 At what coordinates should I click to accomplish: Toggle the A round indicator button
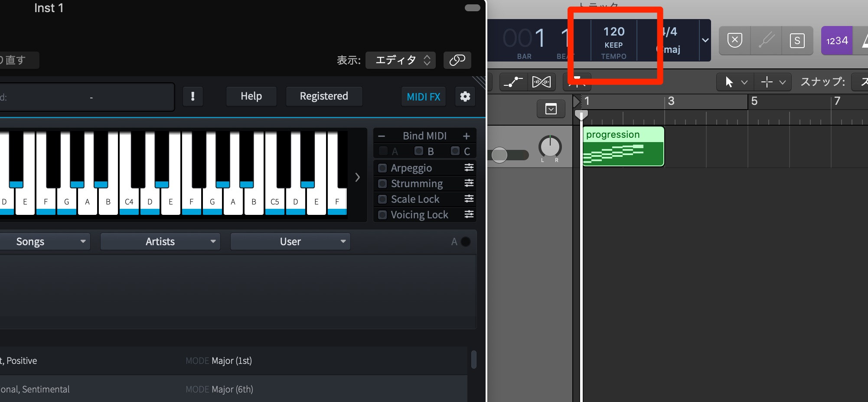[x=466, y=242]
